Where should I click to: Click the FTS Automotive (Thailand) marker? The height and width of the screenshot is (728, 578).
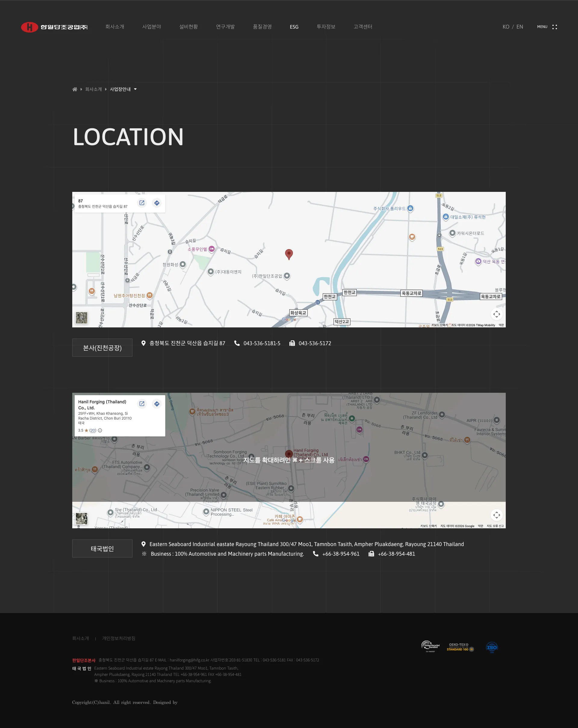147,467
